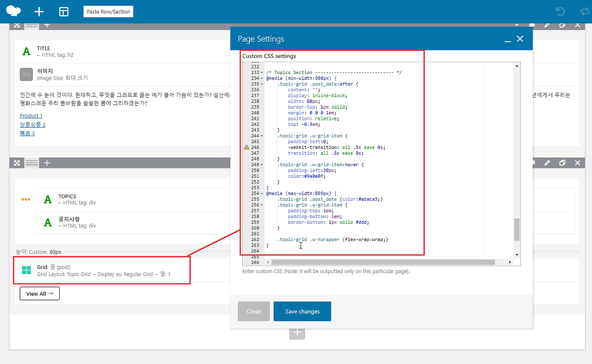Close Page Settings with X
This screenshot has height=364, width=592.
point(520,39)
